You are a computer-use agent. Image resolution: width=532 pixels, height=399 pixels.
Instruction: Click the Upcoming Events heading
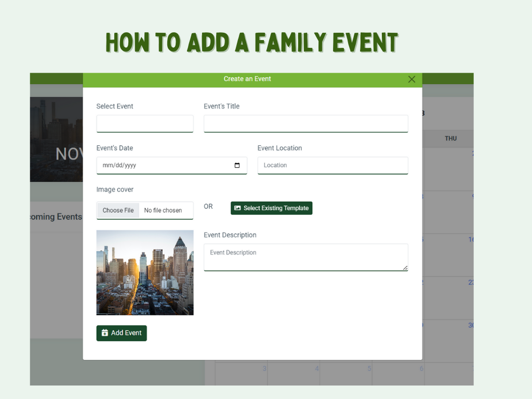click(56, 217)
